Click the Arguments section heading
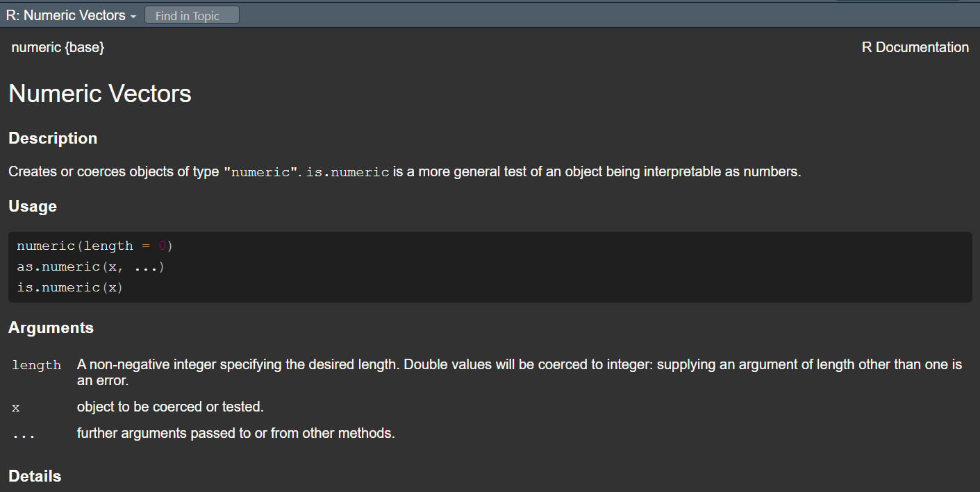Screen dimensions: 980x492 click(x=51, y=328)
